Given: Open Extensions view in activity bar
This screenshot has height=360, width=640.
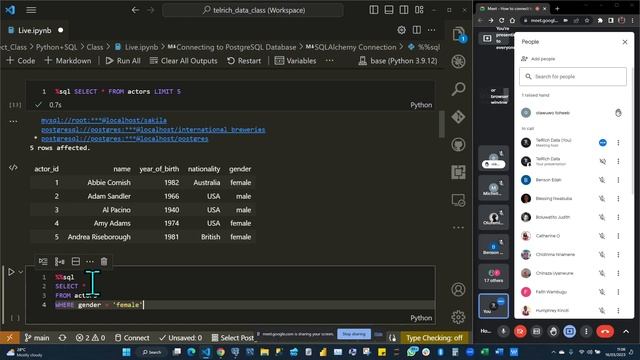Looking at the screenshot, I should [x=458, y=172].
